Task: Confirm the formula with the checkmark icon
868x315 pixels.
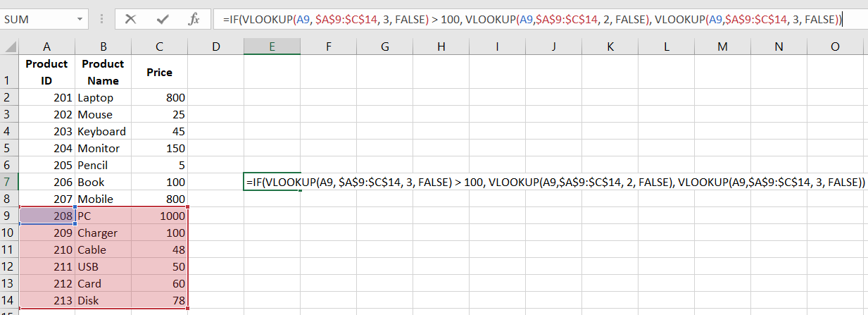Action: [x=163, y=20]
